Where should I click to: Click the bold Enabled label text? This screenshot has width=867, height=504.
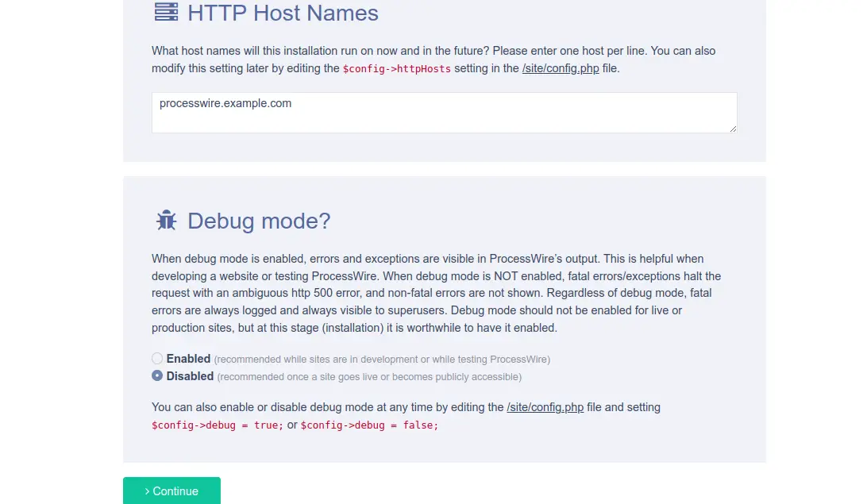(188, 359)
